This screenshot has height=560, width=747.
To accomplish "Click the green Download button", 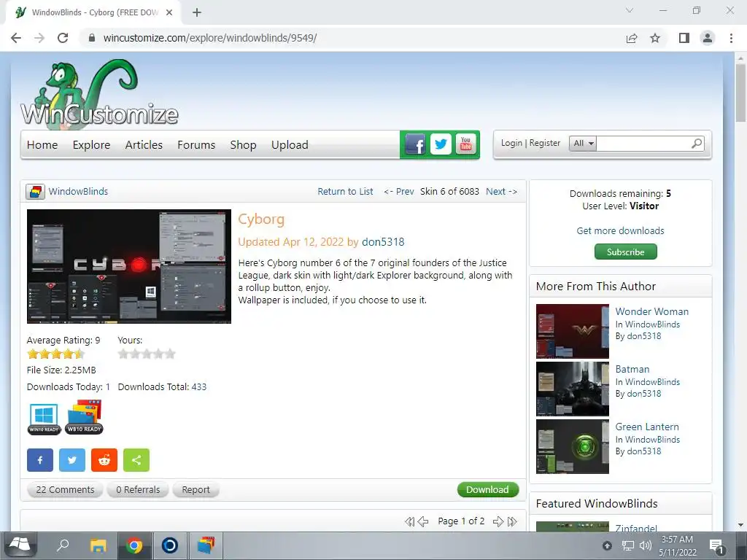I will pos(488,489).
